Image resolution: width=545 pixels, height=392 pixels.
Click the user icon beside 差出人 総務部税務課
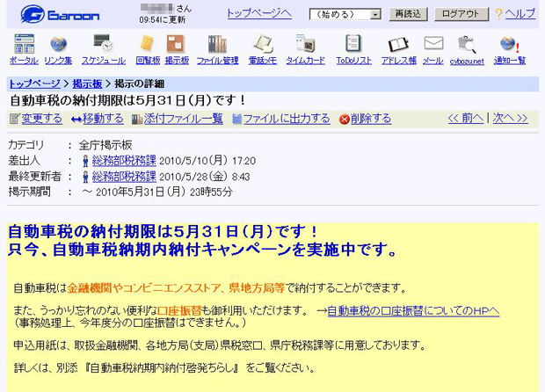[x=85, y=161]
